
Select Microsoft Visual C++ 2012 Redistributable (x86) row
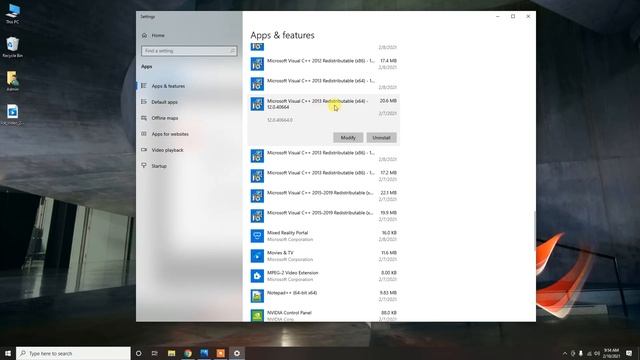click(324, 64)
